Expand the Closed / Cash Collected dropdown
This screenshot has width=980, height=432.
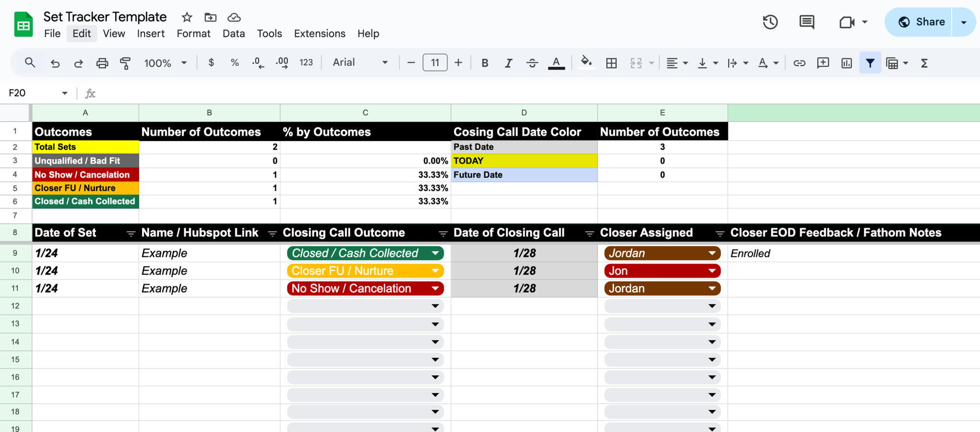click(435, 253)
